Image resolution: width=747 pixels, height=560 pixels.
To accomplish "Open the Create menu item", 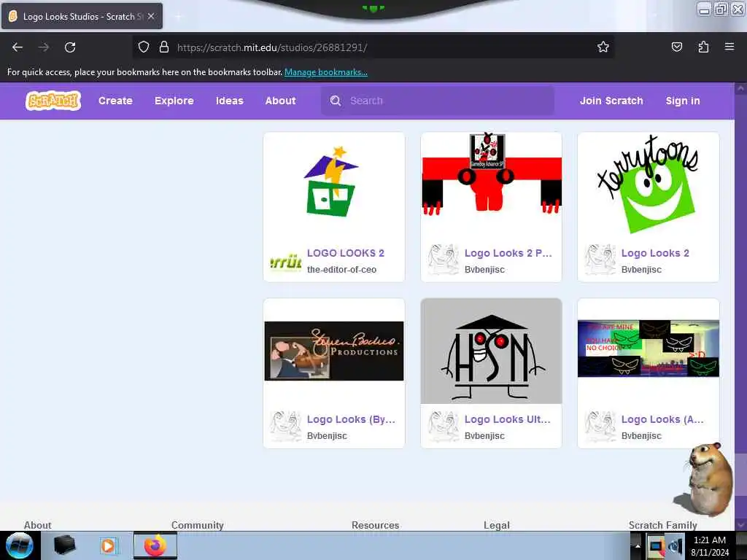I will [x=115, y=101].
